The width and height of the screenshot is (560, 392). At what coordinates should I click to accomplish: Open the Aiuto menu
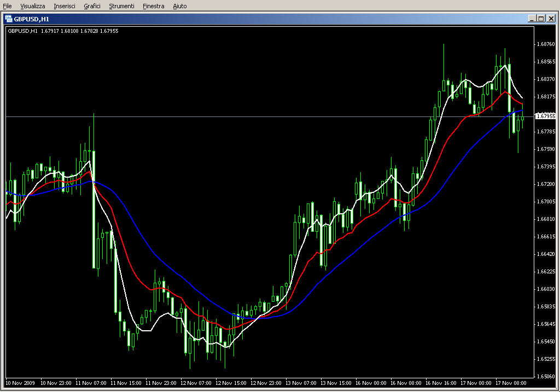click(x=179, y=6)
